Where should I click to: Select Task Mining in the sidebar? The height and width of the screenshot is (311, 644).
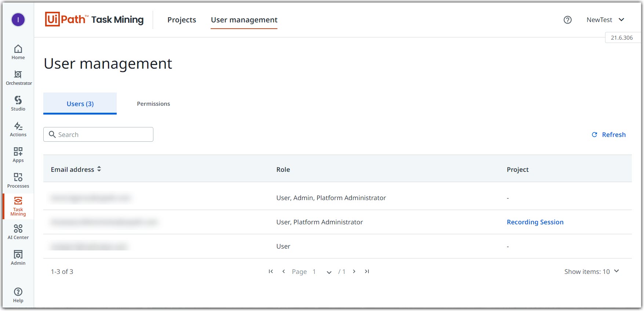tap(18, 206)
